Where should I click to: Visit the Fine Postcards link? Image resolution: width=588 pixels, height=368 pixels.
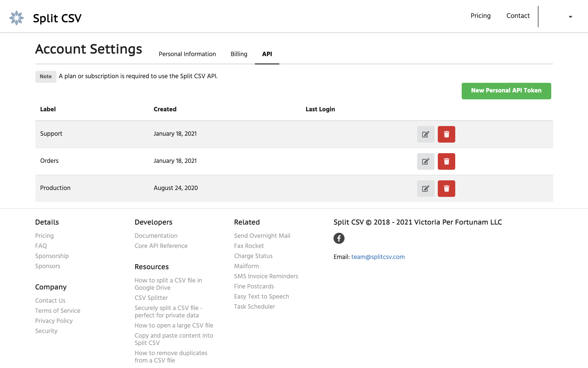pyautogui.click(x=254, y=286)
